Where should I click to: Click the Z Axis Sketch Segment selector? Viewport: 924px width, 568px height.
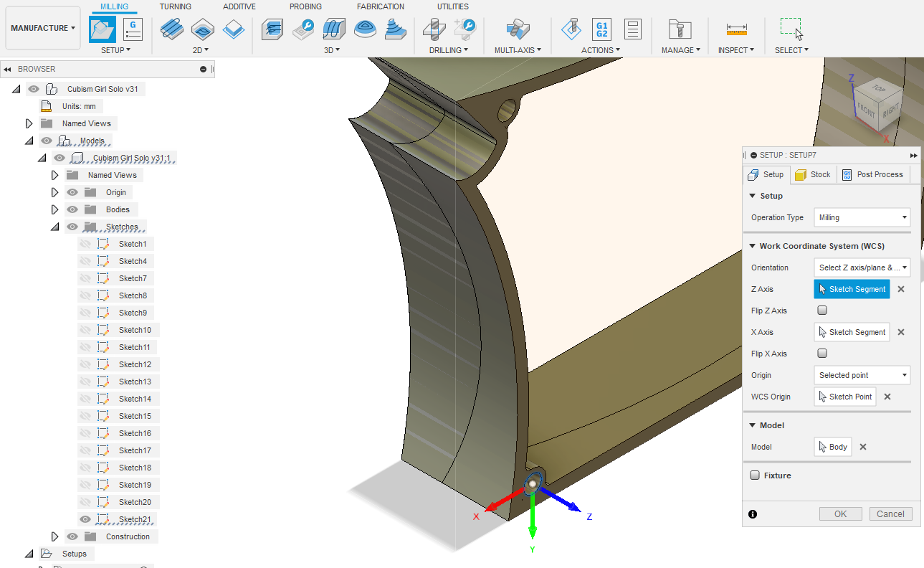tap(852, 289)
